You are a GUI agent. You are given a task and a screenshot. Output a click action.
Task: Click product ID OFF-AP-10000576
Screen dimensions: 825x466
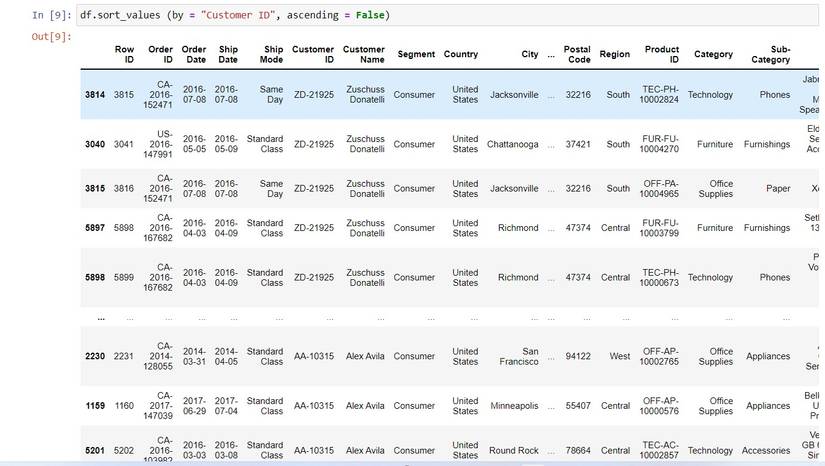(659, 406)
